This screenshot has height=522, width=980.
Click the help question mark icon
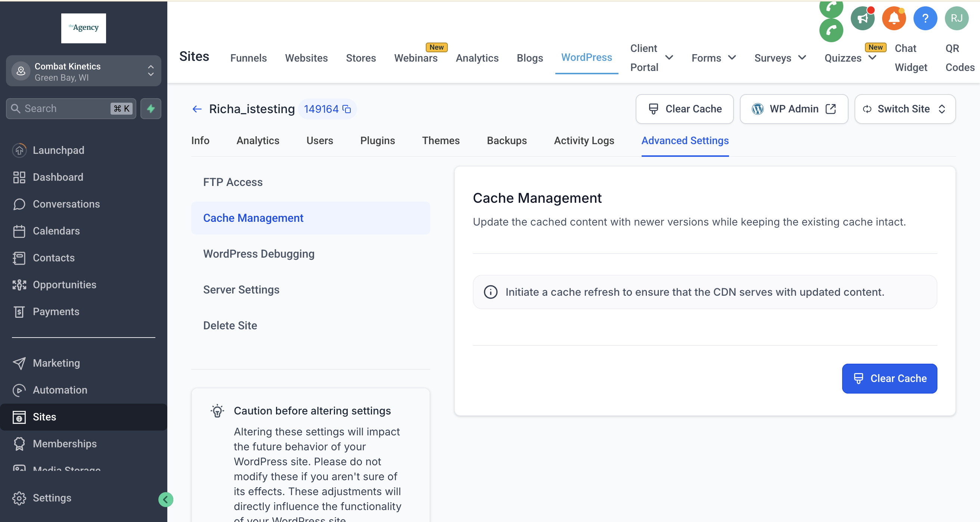coord(925,18)
